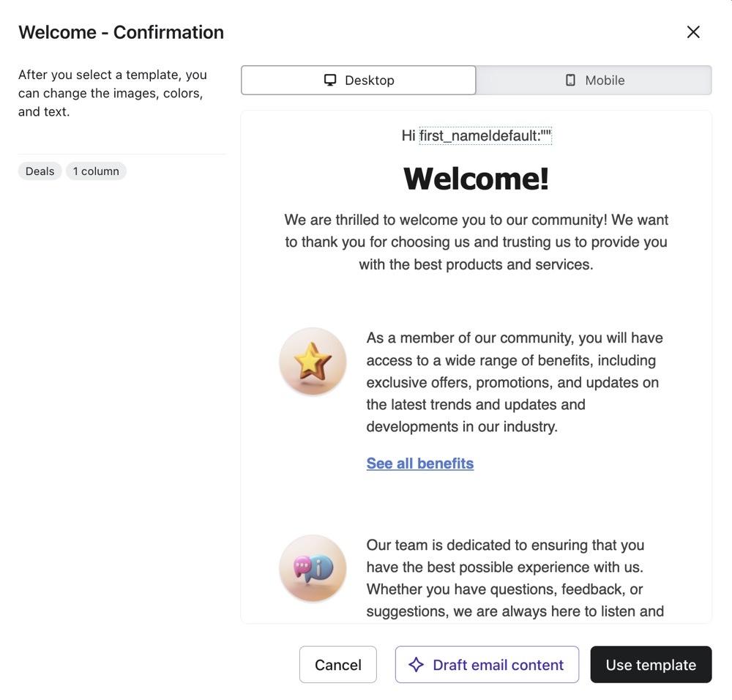Click the Our team is dedicated paragraph
The height and width of the screenshot is (700, 732).
[x=514, y=578]
